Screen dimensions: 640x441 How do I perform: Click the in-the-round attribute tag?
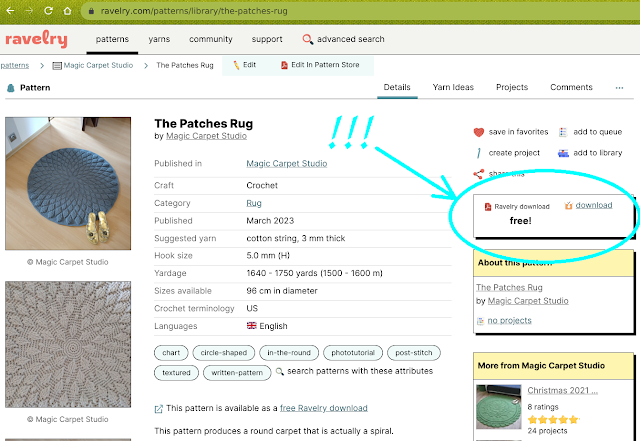tap(289, 353)
